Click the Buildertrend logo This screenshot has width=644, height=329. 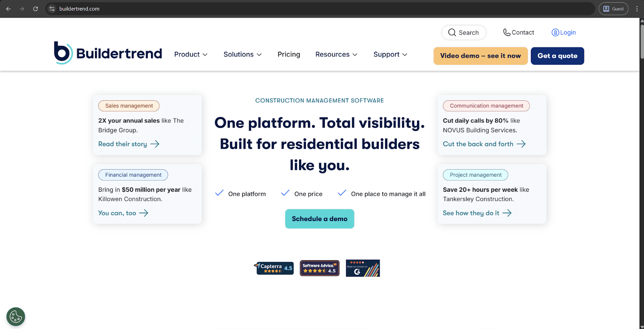click(108, 53)
